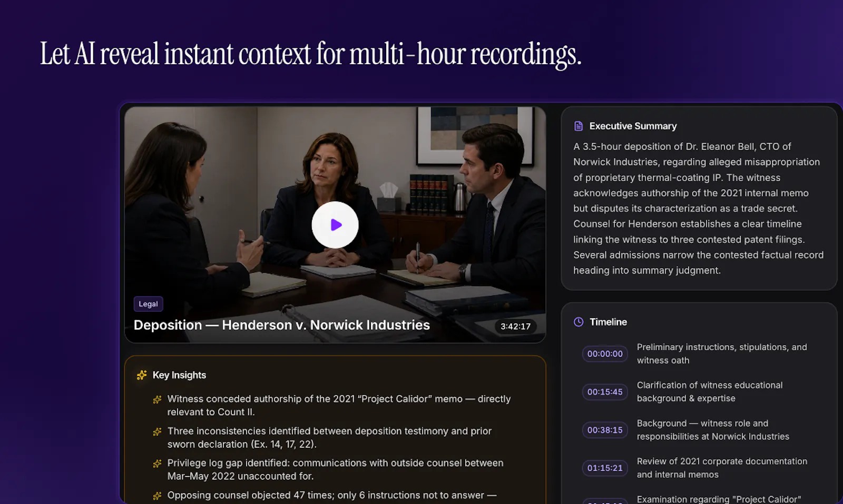Viewport: 843px width, 504px height.
Task: Click insight 'Three inconsistencies identified between deposition testimony'
Action: (329, 438)
